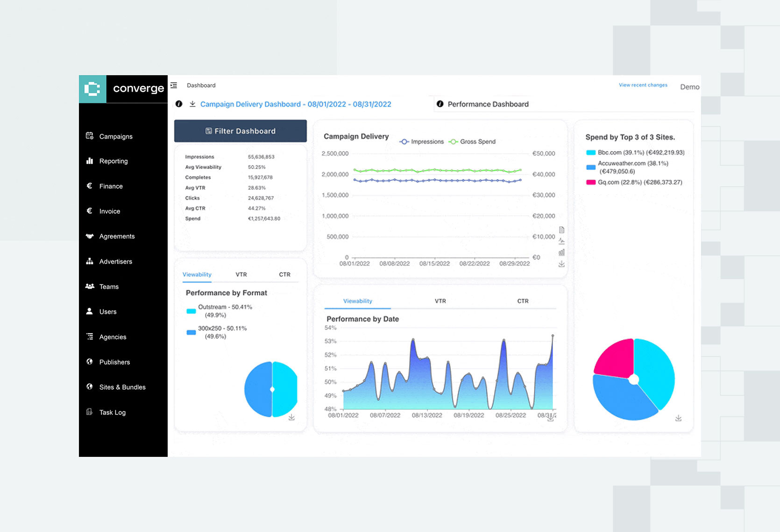Viewport: 780px width, 532px height.
Task: Click the Reporting bar chart icon
Action: coord(90,161)
